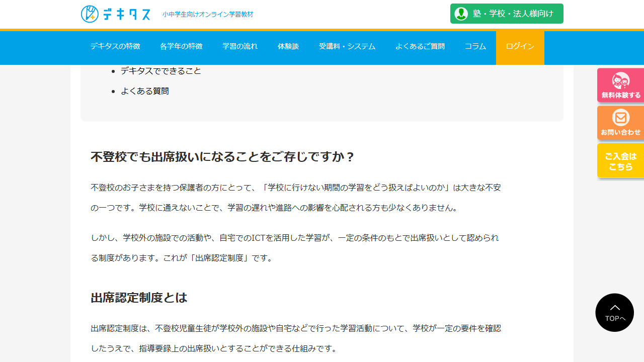This screenshot has width=644, height=362.
Task: Select 学習の流れ in navigation
Action: point(240,46)
